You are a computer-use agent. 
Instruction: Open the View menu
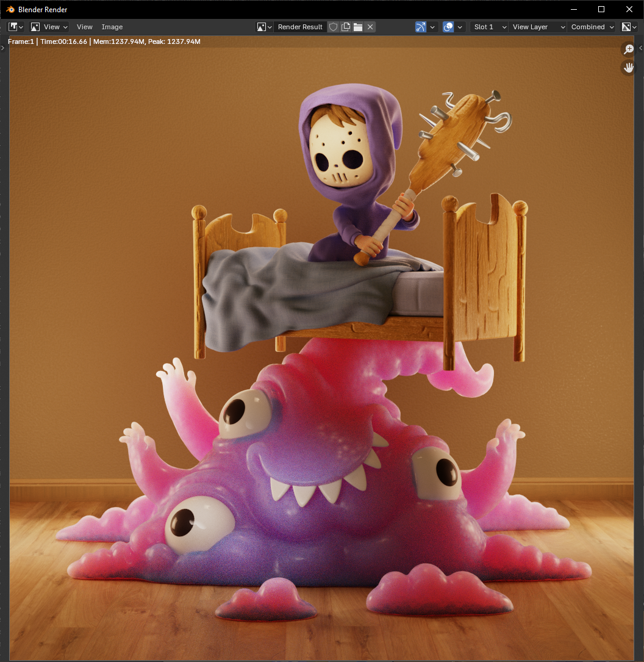(84, 26)
